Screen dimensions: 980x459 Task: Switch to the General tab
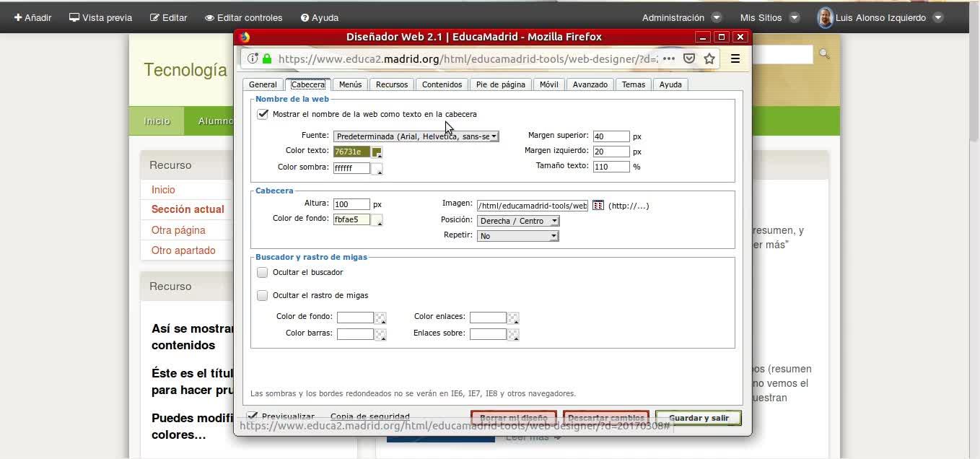pos(263,84)
